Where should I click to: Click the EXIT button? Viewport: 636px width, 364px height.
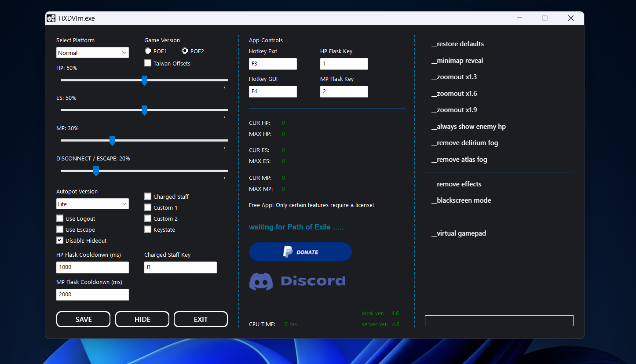coord(201,319)
